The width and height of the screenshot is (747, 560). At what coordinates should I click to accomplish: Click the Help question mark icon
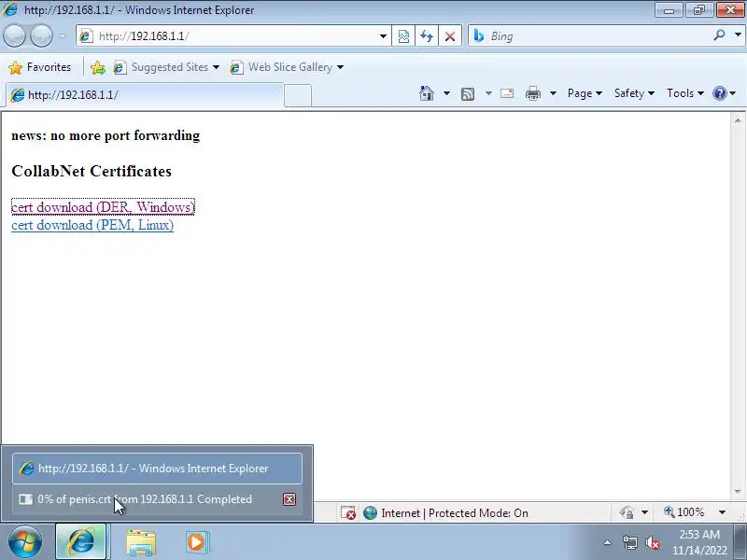(x=719, y=93)
